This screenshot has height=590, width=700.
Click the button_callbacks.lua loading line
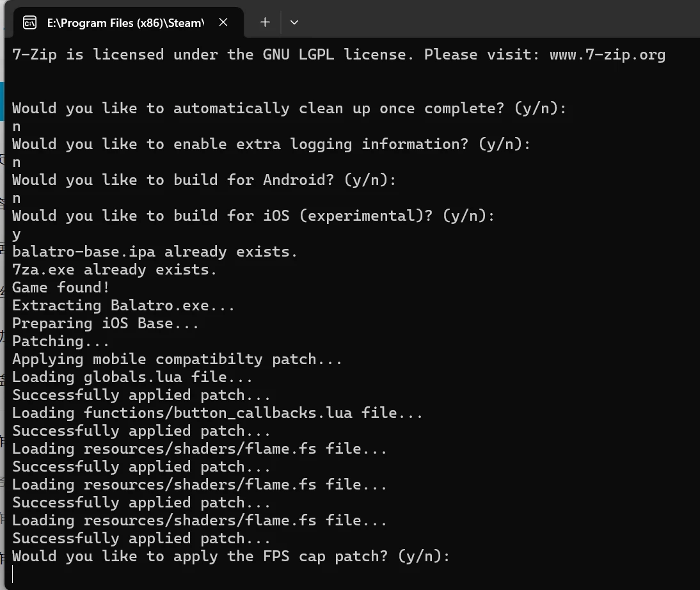[218, 413]
